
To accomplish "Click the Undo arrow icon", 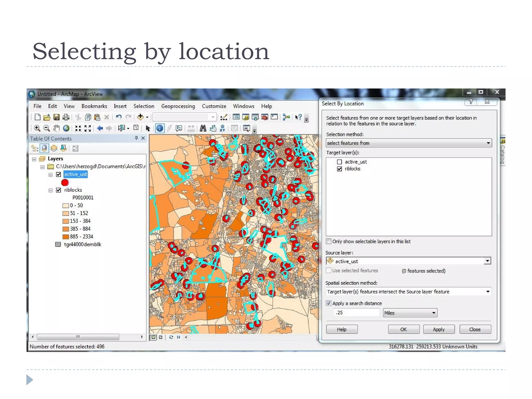I will [119, 117].
